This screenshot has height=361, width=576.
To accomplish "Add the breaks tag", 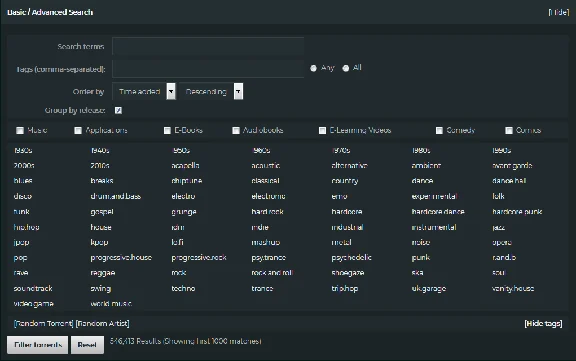I will [102, 181].
